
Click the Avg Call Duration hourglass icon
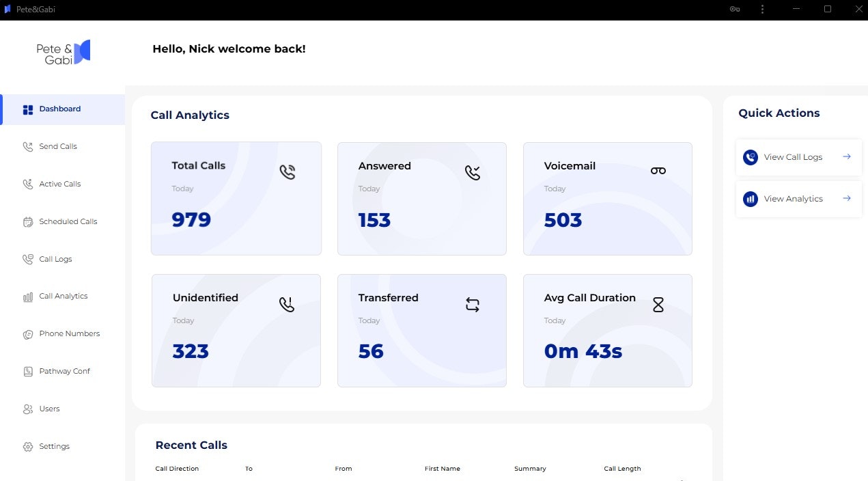658,305
